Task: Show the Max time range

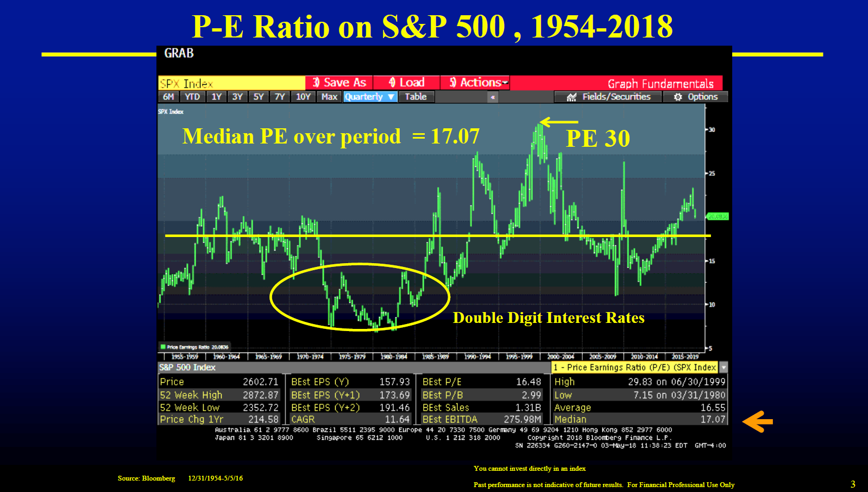Action: tap(329, 97)
